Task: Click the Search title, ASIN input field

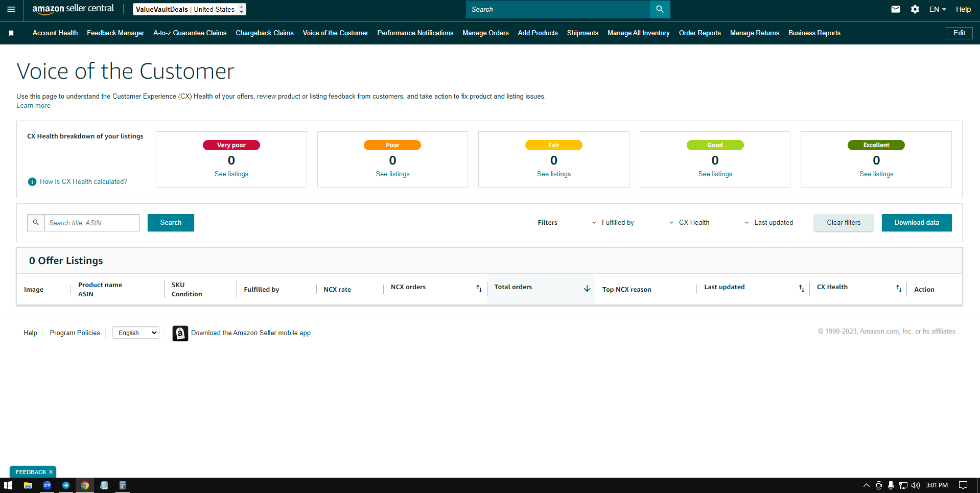Action: [x=92, y=223]
